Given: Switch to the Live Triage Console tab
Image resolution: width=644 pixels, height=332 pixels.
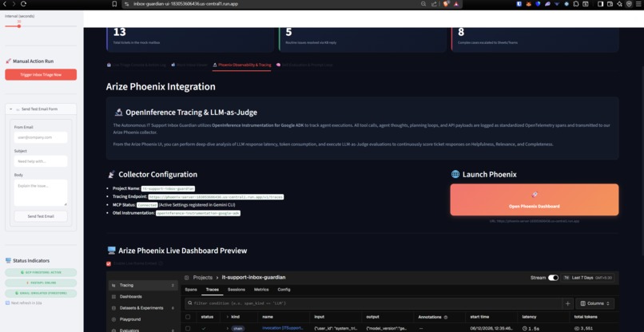Looking at the screenshot, I should coord(136,65).
